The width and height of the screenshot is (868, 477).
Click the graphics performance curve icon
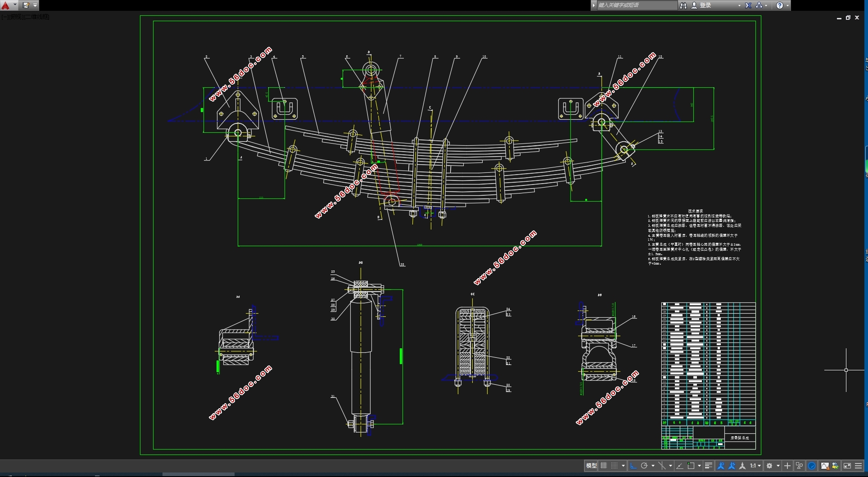click(x=825, y=466)
